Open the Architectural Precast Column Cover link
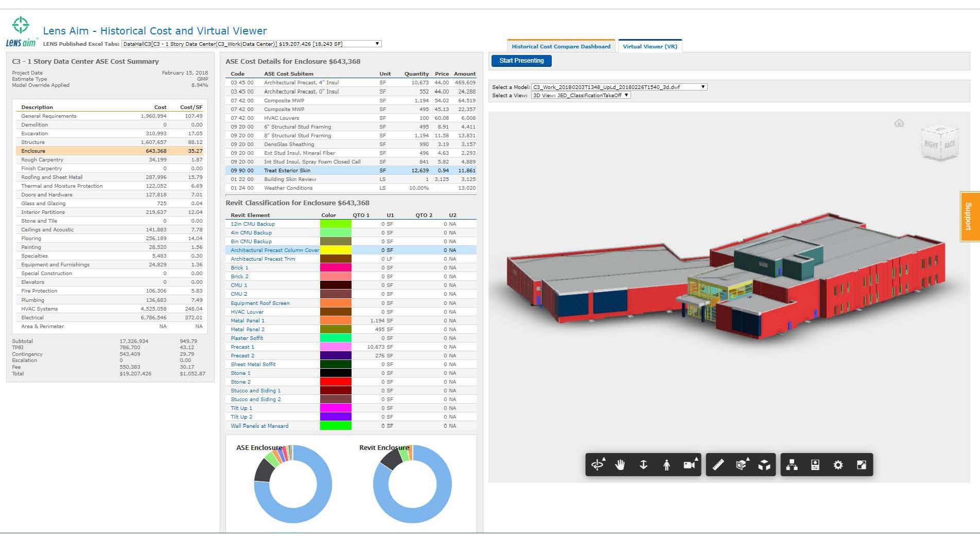This screenshot has width=980, height=542. point(275,250)
